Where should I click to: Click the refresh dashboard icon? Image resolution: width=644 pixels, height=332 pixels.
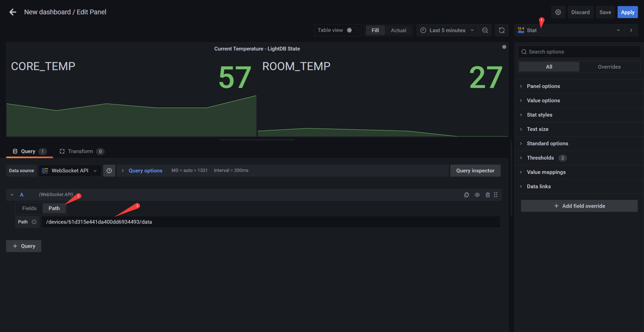point(502,30)
